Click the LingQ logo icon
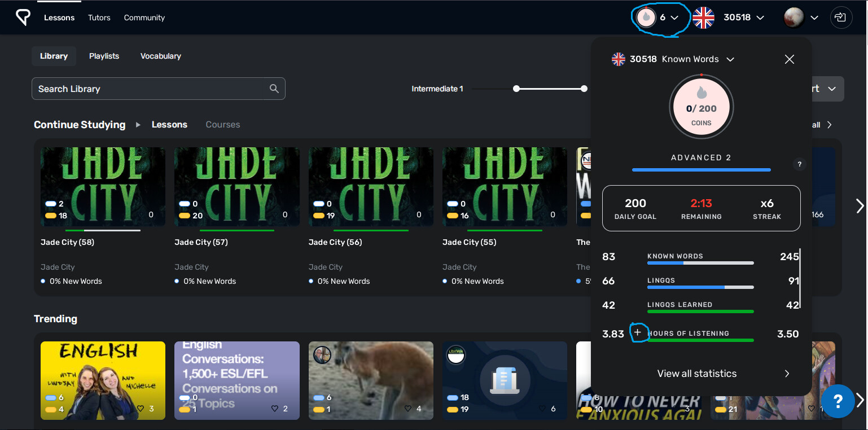The width and height of the screenshot is (868, 430). 23,17
